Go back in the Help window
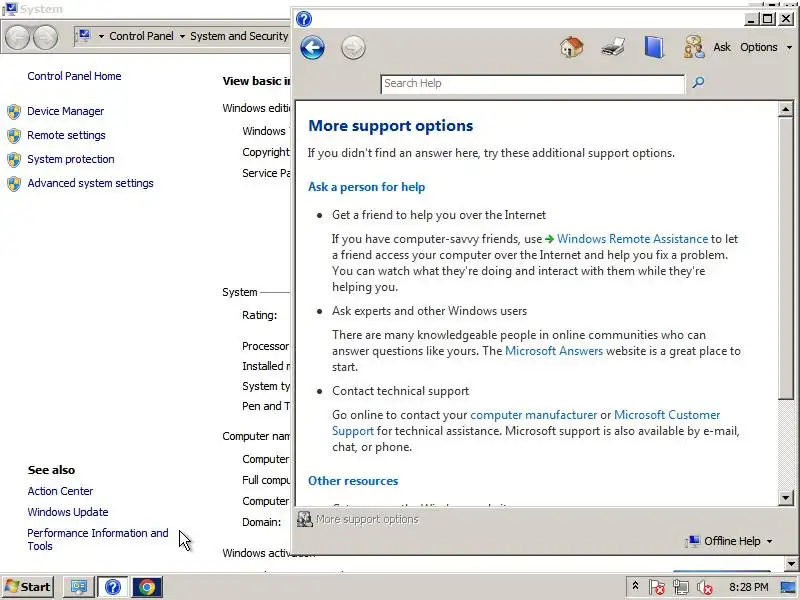The width and height of the screenshot is (800, 600). pyautogui.click(x=312, y=48)
